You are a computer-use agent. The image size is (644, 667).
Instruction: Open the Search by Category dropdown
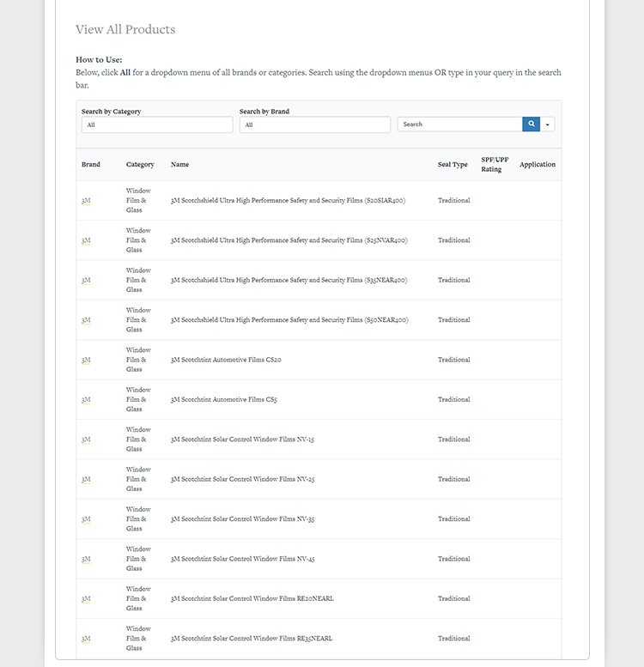point(157,124)
